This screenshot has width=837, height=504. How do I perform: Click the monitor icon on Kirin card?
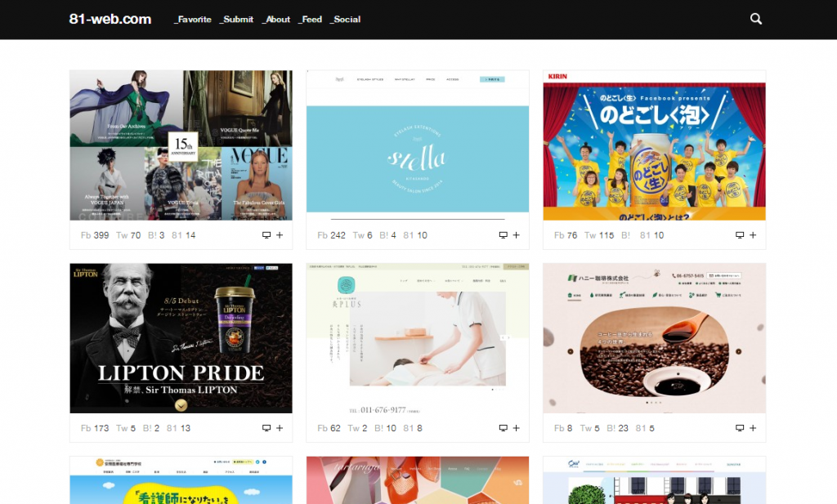pyautogui.click(x=740, y=235)
